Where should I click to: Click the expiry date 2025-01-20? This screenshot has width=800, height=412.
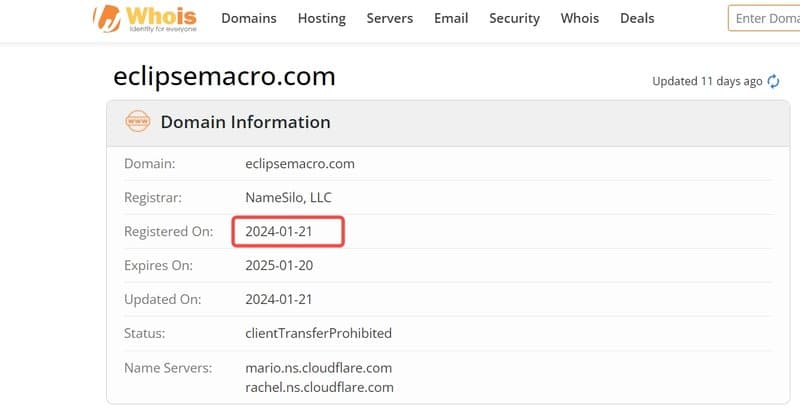[279, 266]
